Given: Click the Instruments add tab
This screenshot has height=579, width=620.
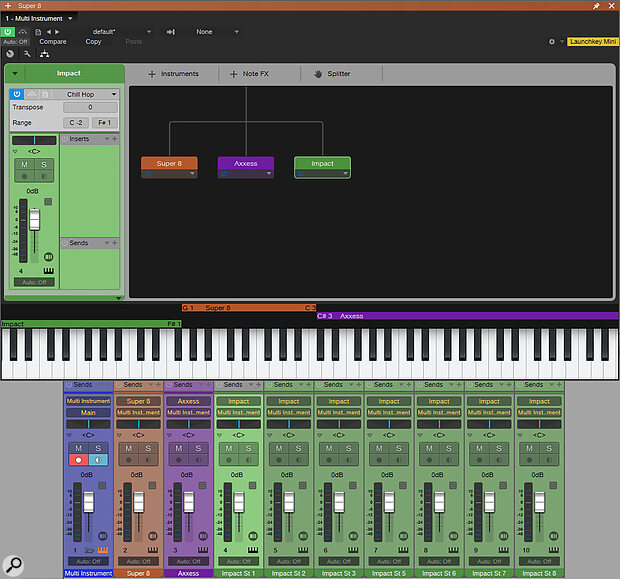Looking at the screenshot, I should [x=173, y=74].
